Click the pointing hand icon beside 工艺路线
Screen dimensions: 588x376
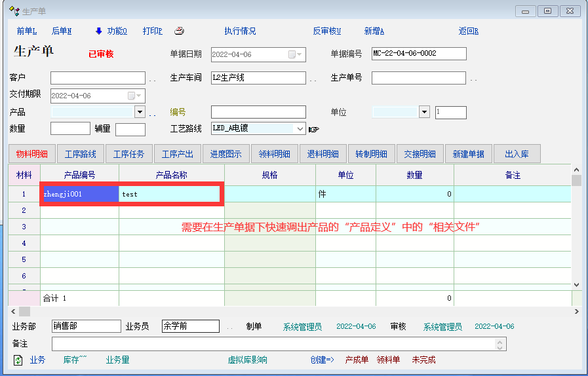[x=314, y=129]
